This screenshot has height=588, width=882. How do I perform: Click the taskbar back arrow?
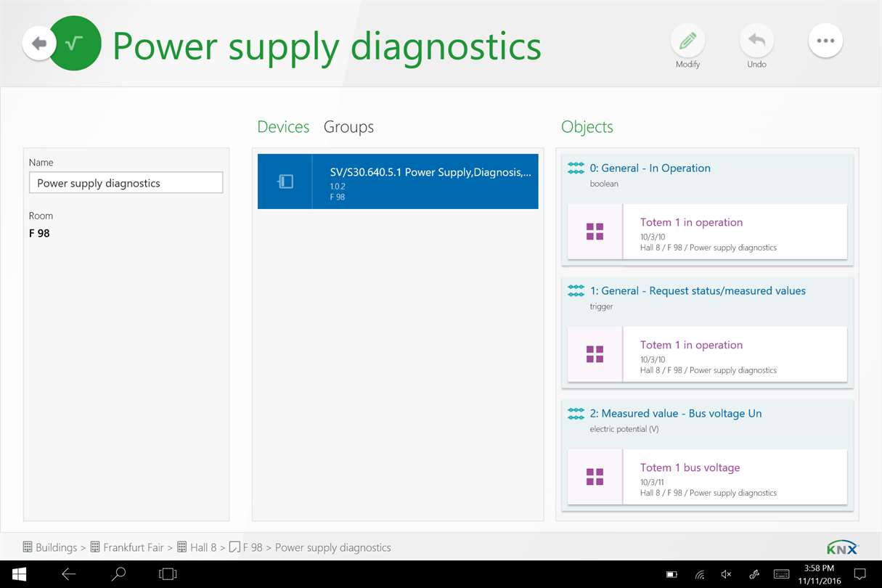[69, 574]
